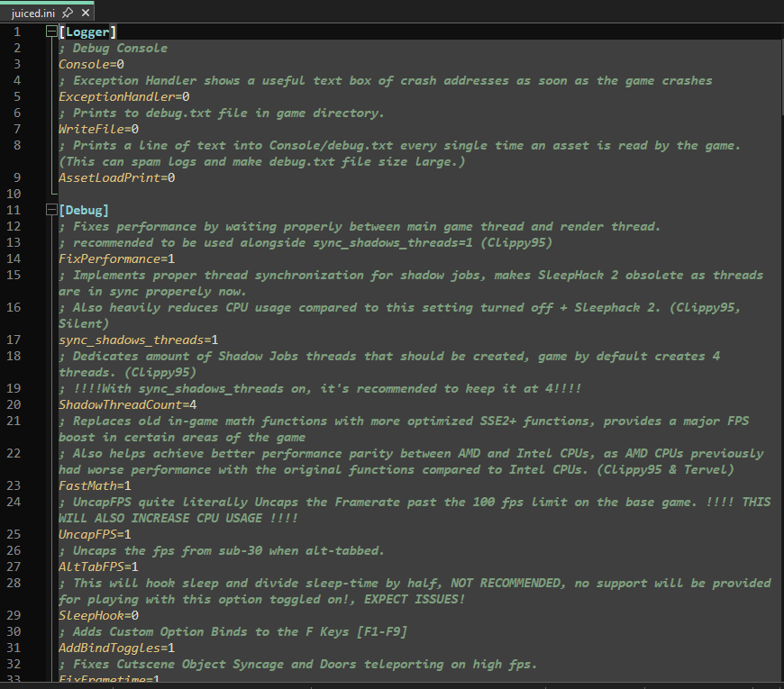784x689 pixels.
Task: Place cursor on the FixPerformance=1 line
Action: point(116,258)
